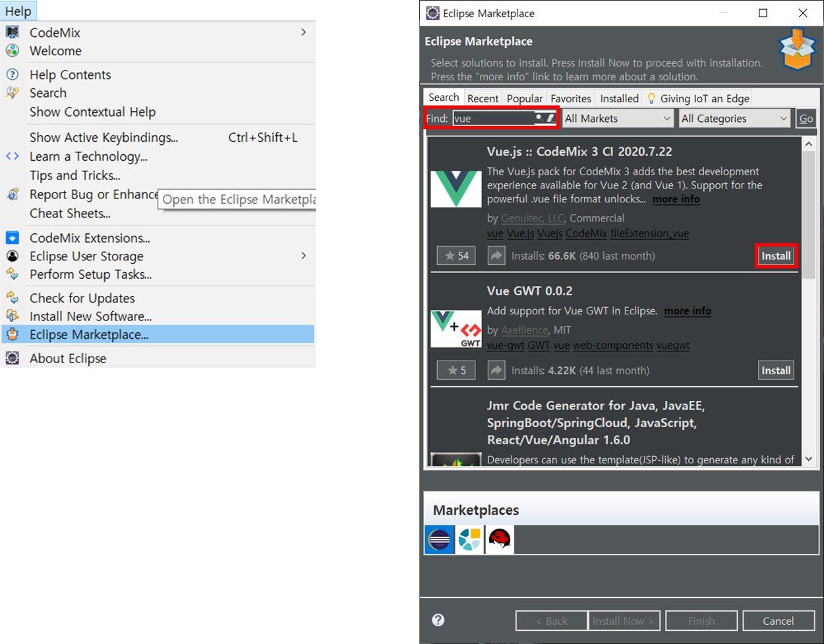Switch to the Installed tab

619,98
